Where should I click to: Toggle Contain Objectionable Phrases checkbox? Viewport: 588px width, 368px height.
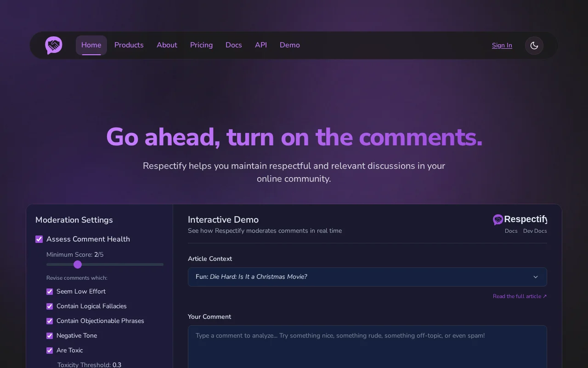(x=50, y=321)
